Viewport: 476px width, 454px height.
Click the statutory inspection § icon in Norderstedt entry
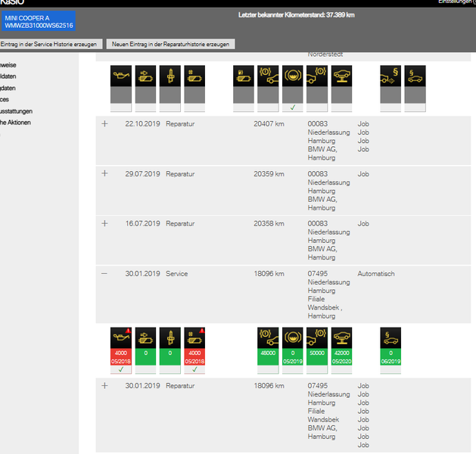(x=415, y=76)
